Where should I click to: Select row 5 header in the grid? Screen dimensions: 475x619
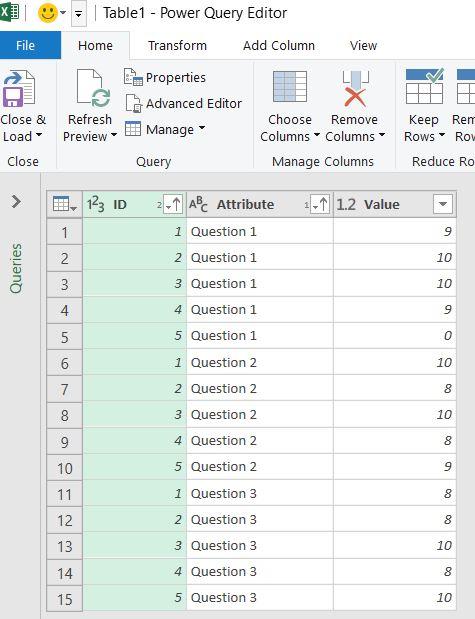[64, 336]
